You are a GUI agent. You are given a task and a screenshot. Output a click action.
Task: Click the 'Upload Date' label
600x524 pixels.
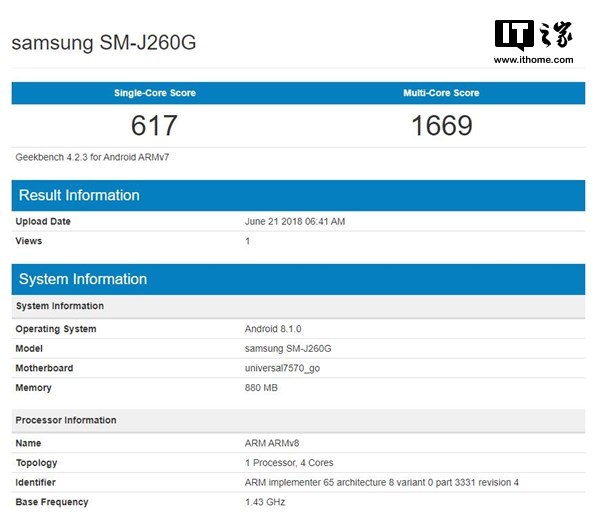coord(43,222)
